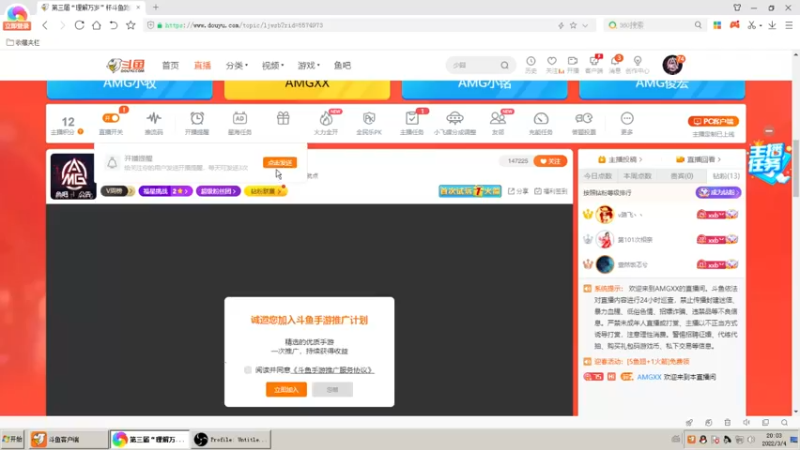Click the 点击发送 send reminder button
Image resolution: width=800 pixels, height=450 pixels.
coord(280,162)
